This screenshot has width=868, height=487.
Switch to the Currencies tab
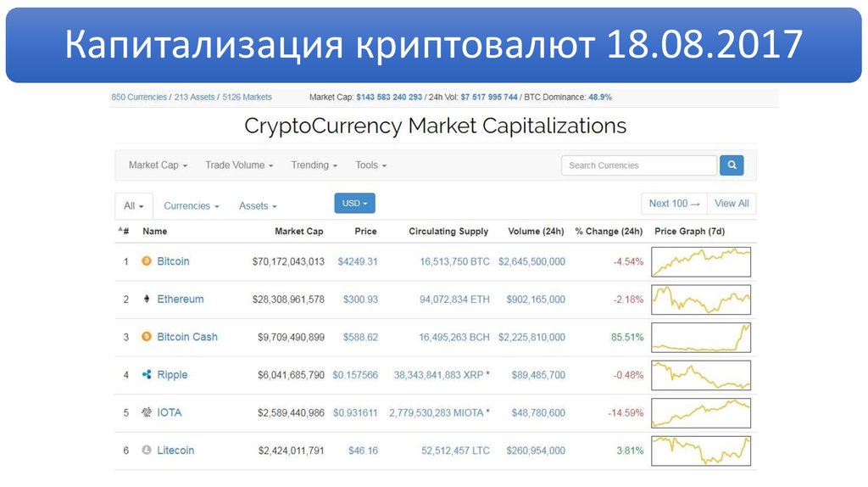click(192, 206)
